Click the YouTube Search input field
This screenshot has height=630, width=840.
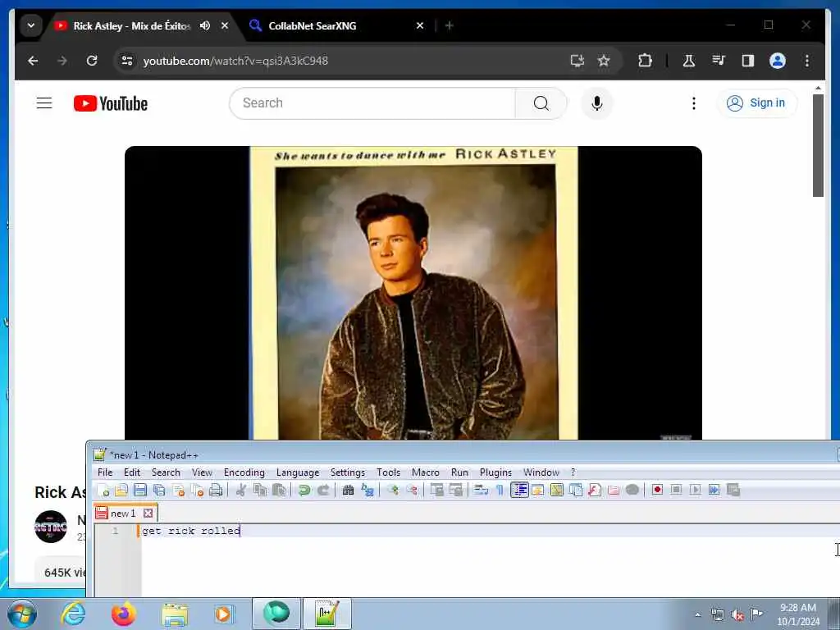[372, 103]
